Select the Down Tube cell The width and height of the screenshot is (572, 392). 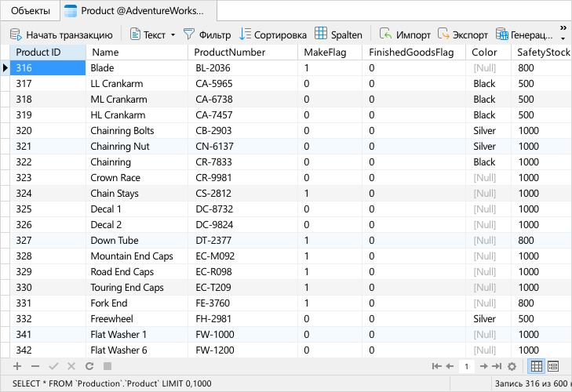(x=137, y=241)
